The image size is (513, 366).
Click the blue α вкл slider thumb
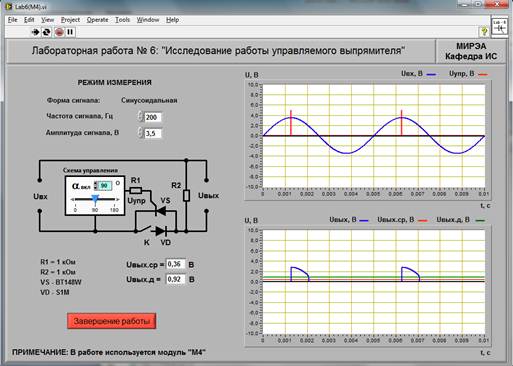click(95, 199)
